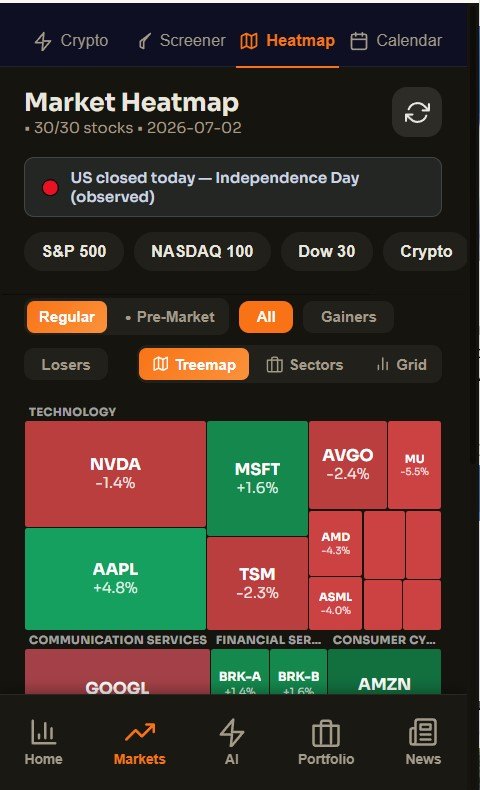Filter heatmap by Gainers
Viewport: 480px width, 790px height.
[349, 317]
